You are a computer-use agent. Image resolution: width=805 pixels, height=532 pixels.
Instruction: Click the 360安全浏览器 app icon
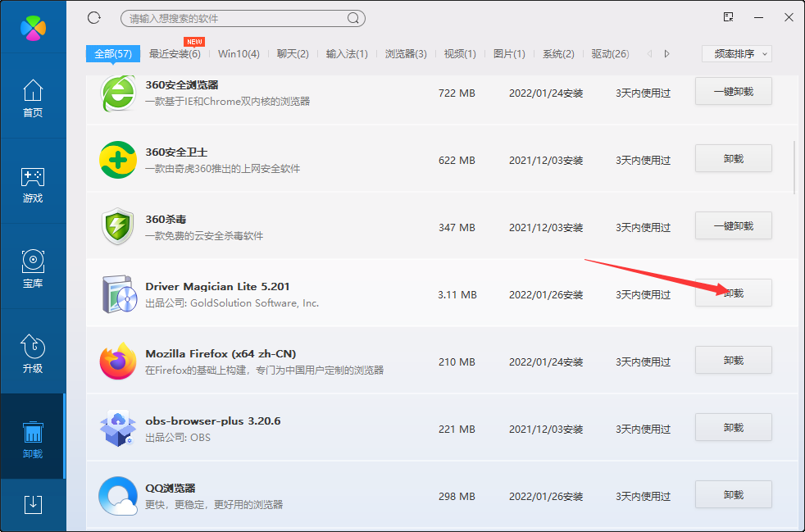pyautogui.click(x=118, y=93)
